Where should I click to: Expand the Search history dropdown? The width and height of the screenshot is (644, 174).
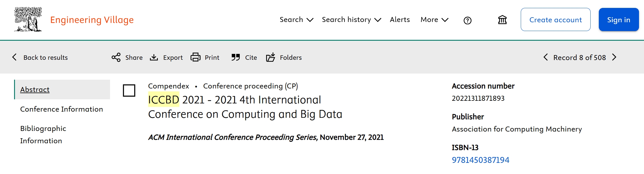tap(351, 20)
